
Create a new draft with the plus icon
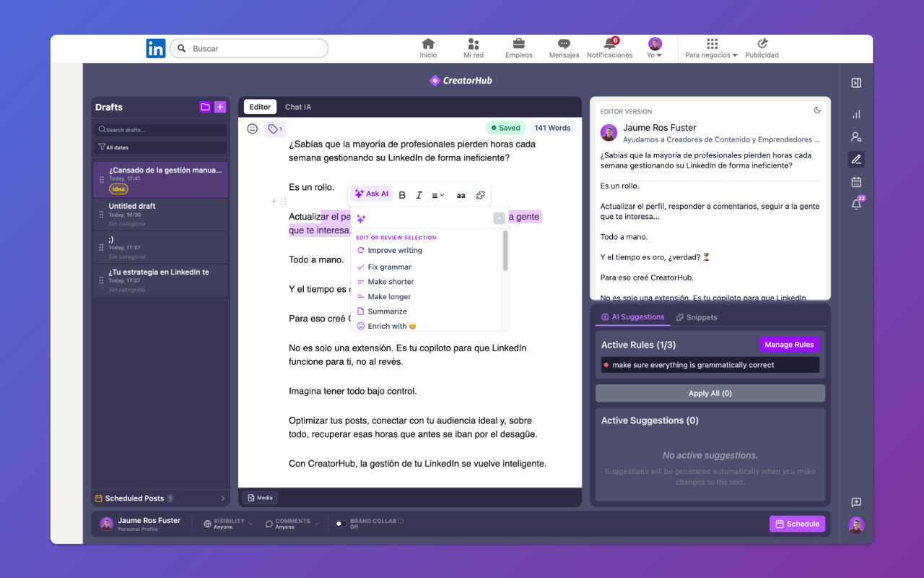[220, 106]
